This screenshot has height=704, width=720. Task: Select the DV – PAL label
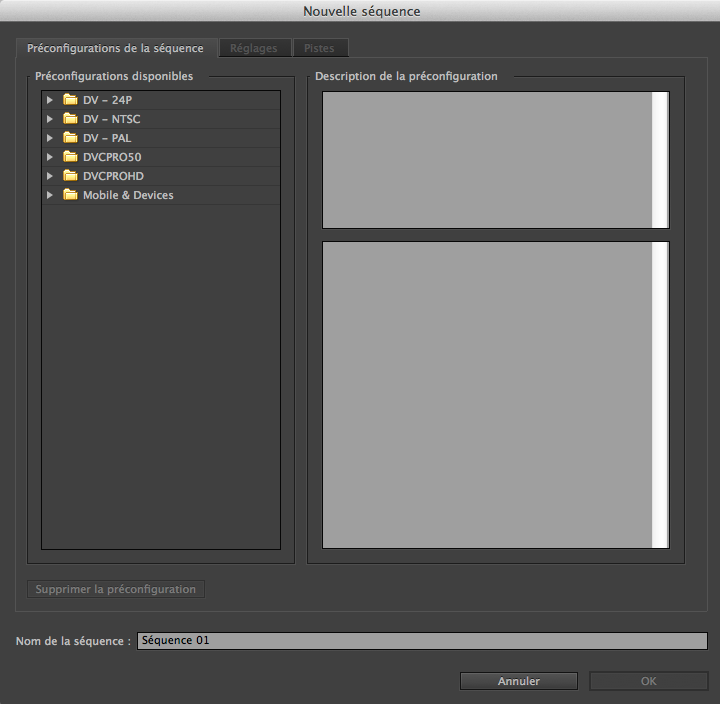(107, 138)
